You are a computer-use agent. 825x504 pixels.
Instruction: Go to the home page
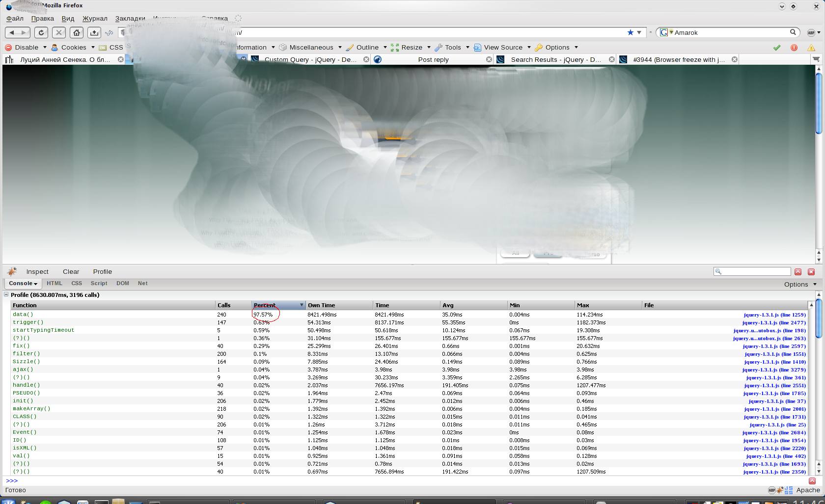[77, 32]
